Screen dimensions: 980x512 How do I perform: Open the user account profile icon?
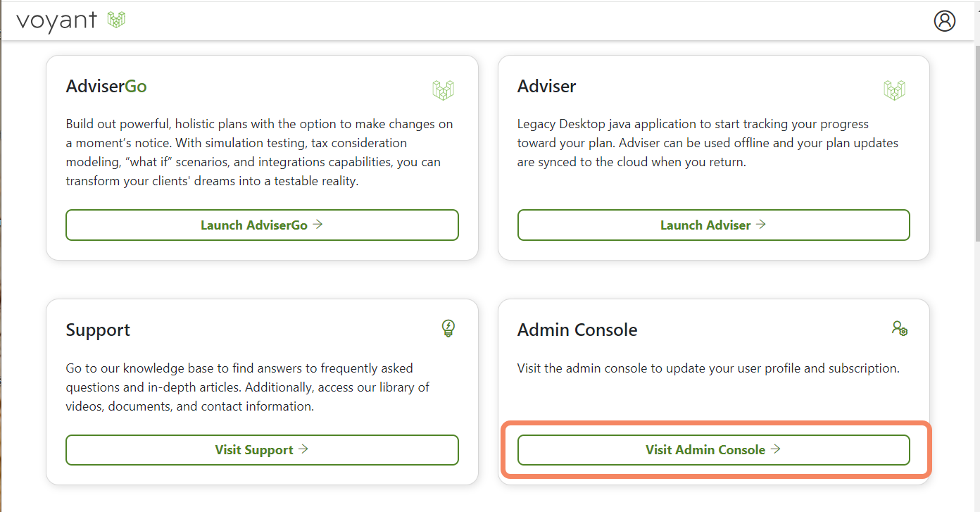944,21
